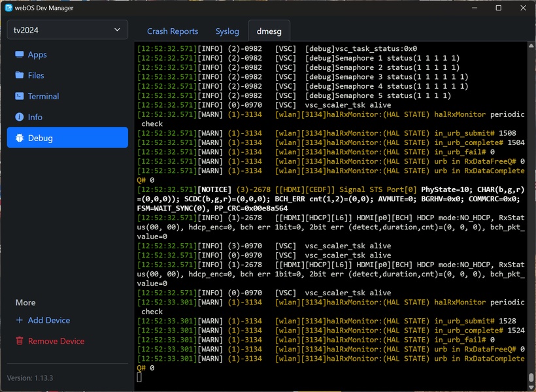
Task: Go to the Terminal page label
Action: pyautogui.click(x=44, y=97)
